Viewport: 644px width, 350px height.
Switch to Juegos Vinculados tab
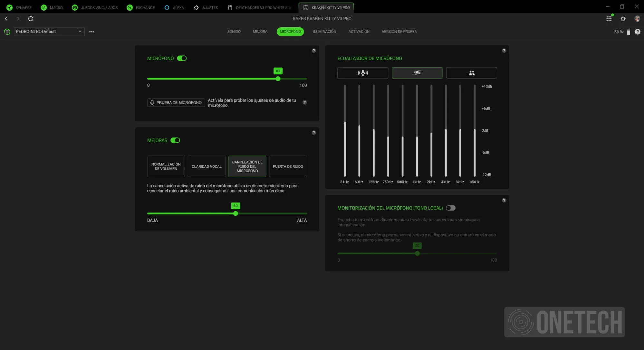pos(95,7)
